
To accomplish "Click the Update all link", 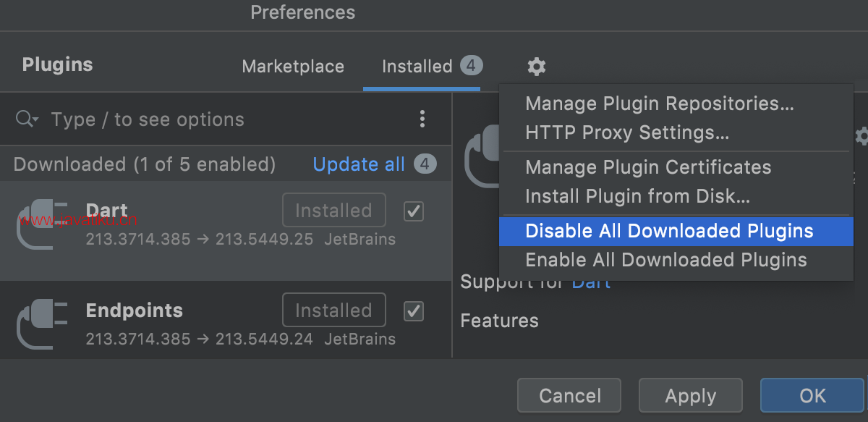I will 359,164.
